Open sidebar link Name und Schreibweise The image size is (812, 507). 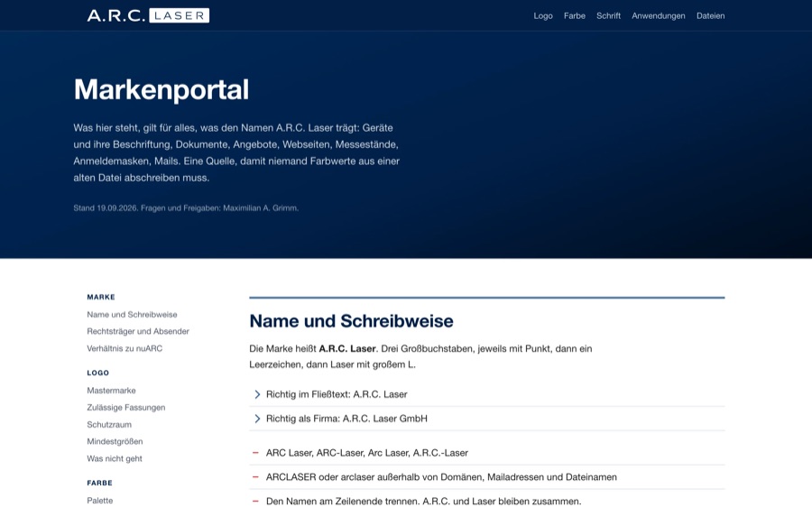[132, 314]
